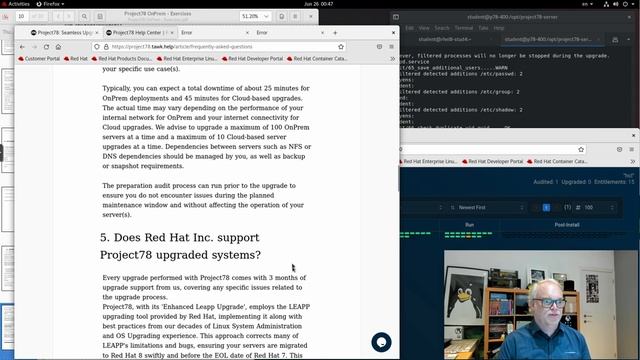Screen dimensions: 640x360
Task: Show more bookmarks chevron in background Firefox
Action: click(633, 162)
